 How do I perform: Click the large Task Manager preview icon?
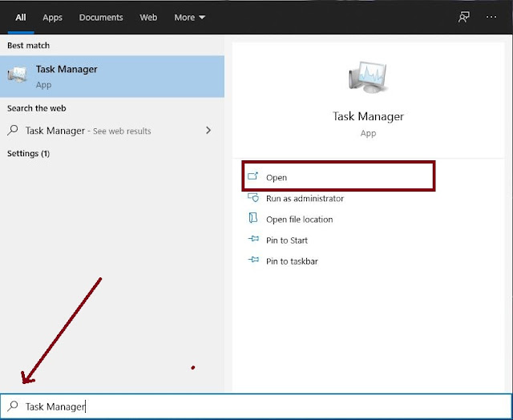click(x=368, y=78)
